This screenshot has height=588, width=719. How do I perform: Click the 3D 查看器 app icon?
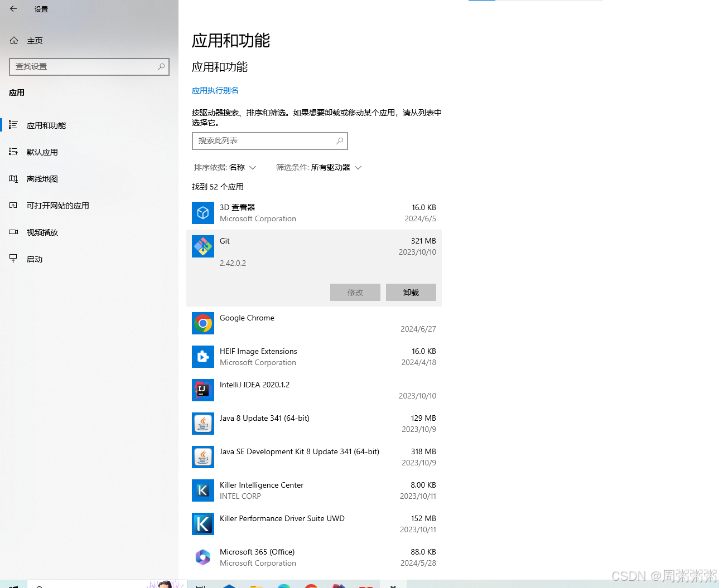[203, 213]
